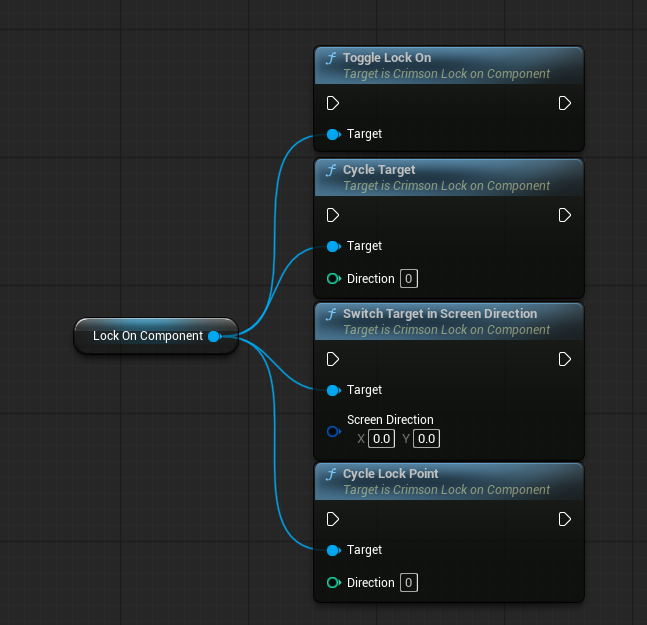This screenshot has height=625, width=647.
Task: Edit Direction value field in Cycle Lock Point
Action: click(409, 583)
